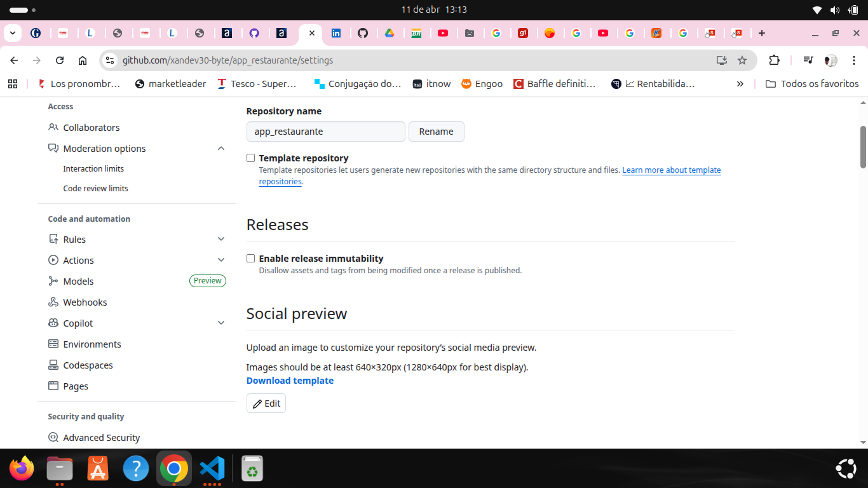Click the Webhooks icon
Screen dimensions: 868x488
(x=53, y=302)
